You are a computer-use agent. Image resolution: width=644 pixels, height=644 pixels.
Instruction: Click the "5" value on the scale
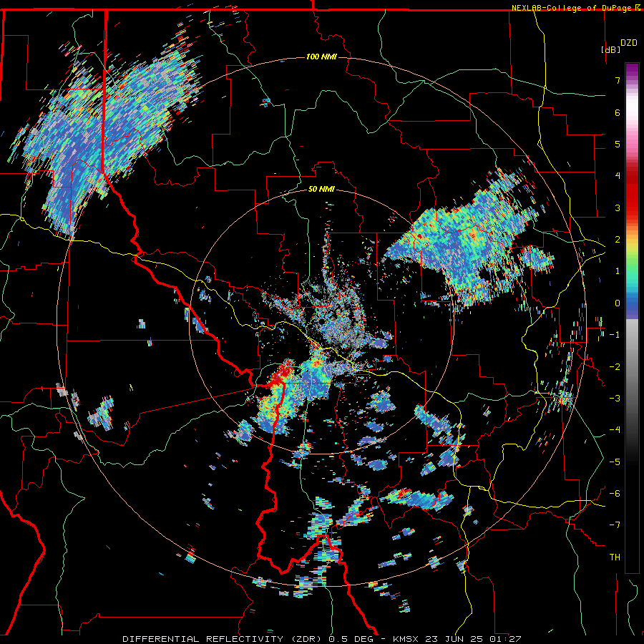coord(618,144)
